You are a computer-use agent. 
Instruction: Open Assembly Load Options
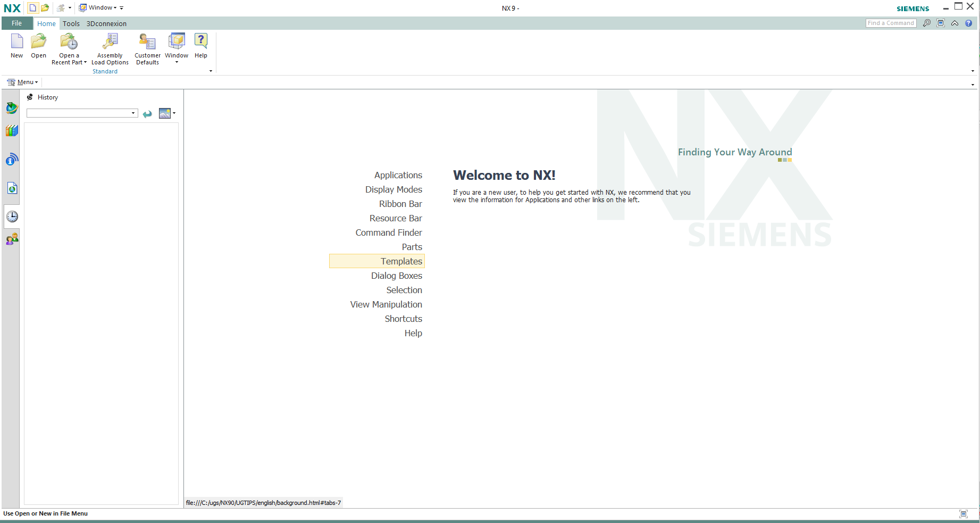point(110,49)
